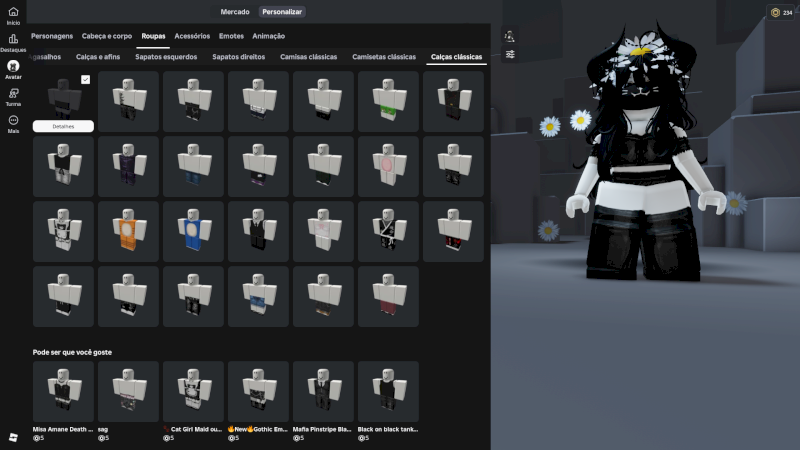Viewport: 800px width, 450px height.
Task: Equip the purple dark outfit item
Action: coord(128,166)
